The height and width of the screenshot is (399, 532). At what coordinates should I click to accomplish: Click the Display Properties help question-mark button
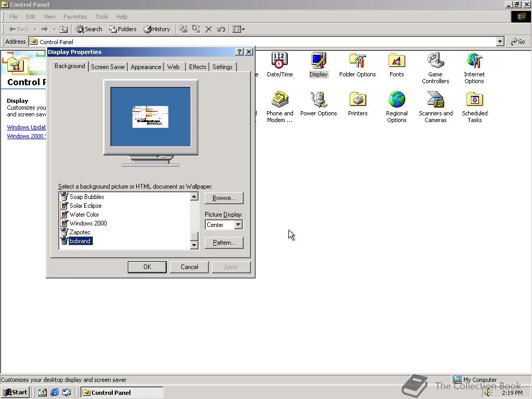[x=240, y=51]
